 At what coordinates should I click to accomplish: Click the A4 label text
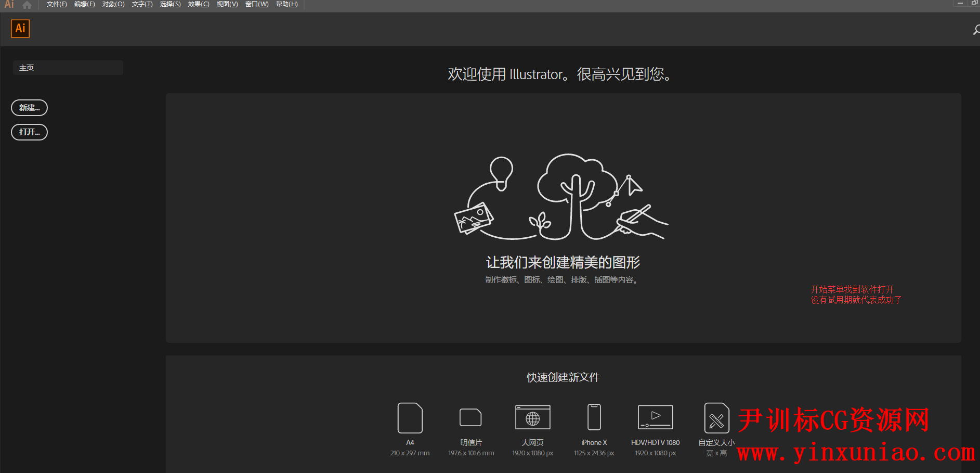(x=410, y=442)
